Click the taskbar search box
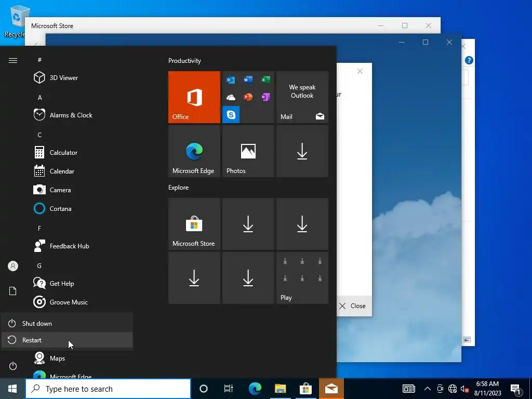The image size is (532, 399). [x=108, y=389]
